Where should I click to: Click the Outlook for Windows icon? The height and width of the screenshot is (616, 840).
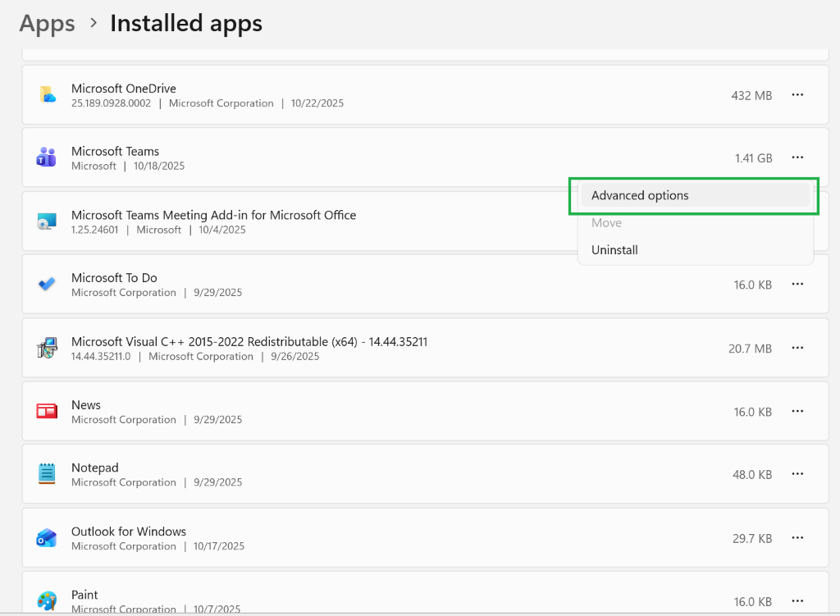pyautogui.click(x=47, y=538)
